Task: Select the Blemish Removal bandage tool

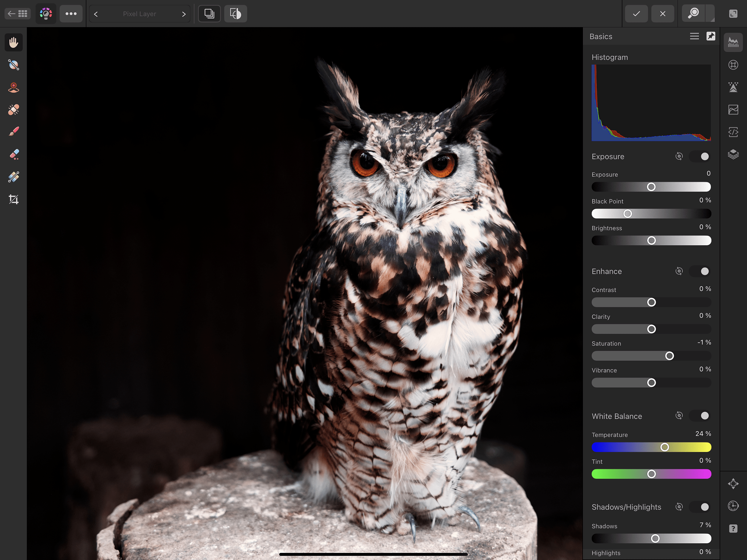Action: pos(13,110)
